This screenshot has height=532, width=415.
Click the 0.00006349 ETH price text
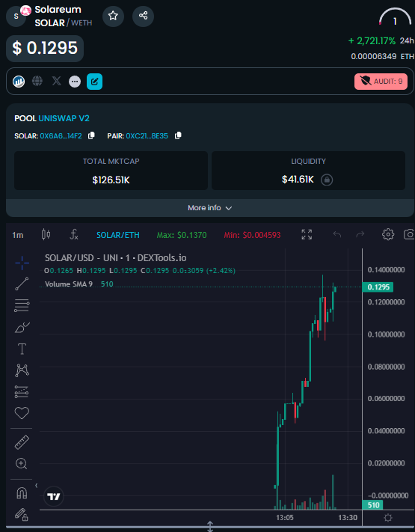(382, 56)
